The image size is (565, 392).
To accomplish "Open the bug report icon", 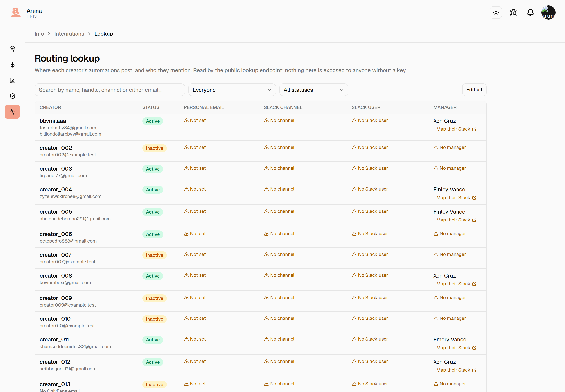I will (x=513, y=13).
